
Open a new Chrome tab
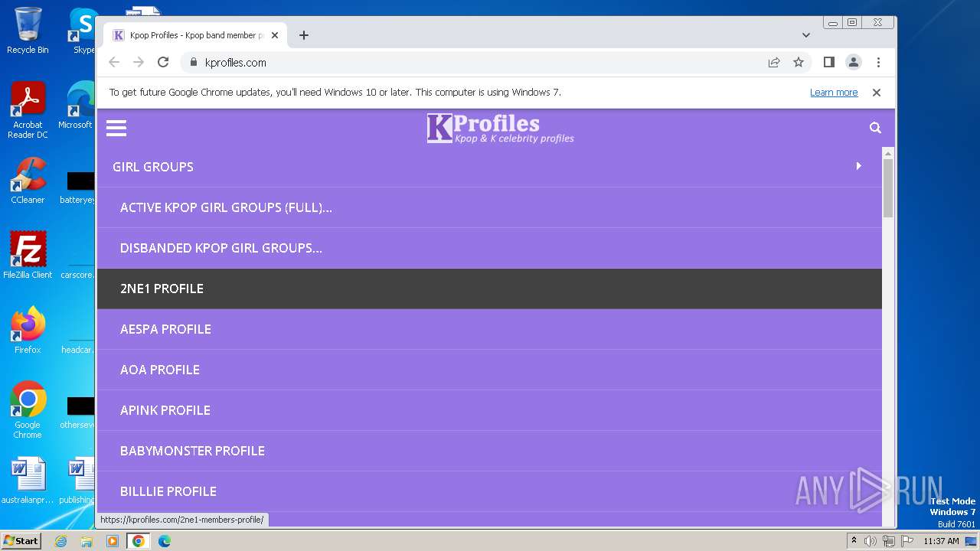pyautogui.click(x=304, y=35)
